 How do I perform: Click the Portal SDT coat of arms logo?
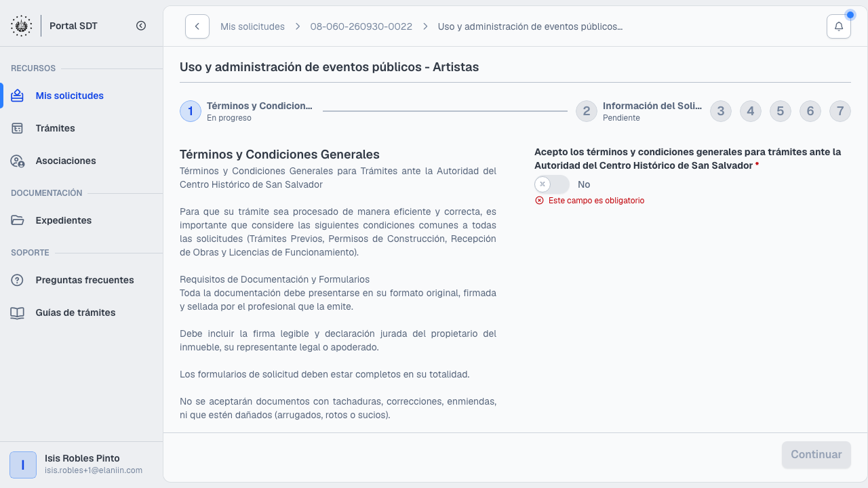21,26
